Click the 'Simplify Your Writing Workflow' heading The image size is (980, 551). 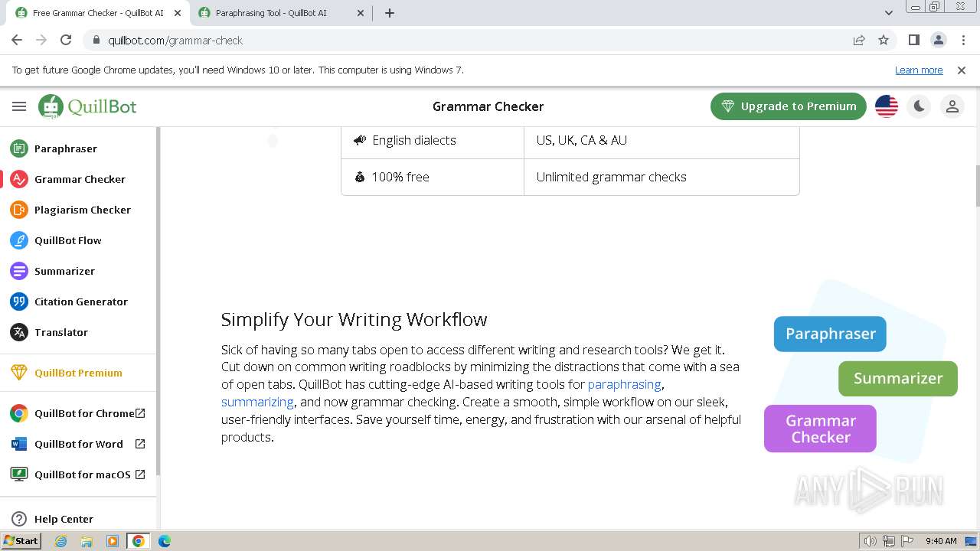coord(354,319)
